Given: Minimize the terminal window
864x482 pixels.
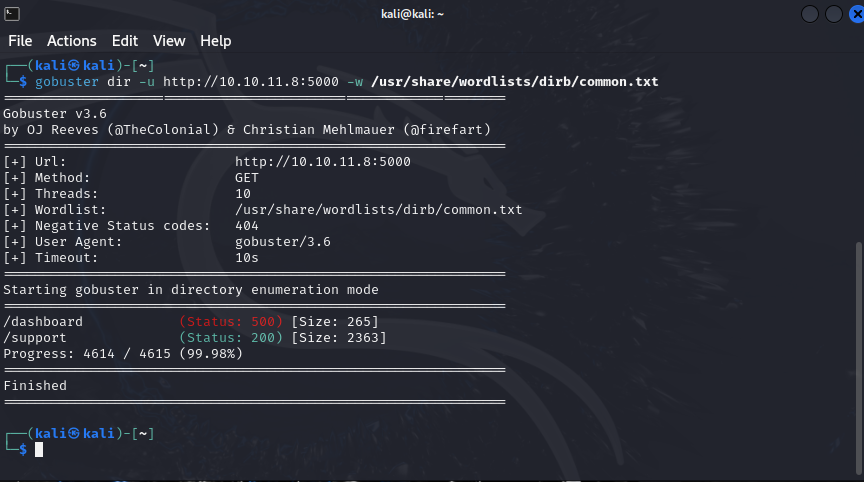Looking at the screenshot, I should coord(809,14).
